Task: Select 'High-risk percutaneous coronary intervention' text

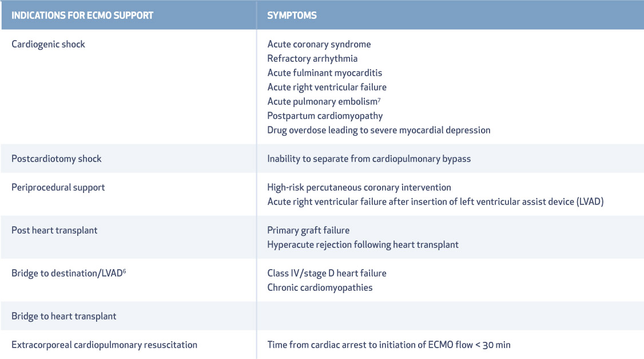Action: click(x=359, y=188)
